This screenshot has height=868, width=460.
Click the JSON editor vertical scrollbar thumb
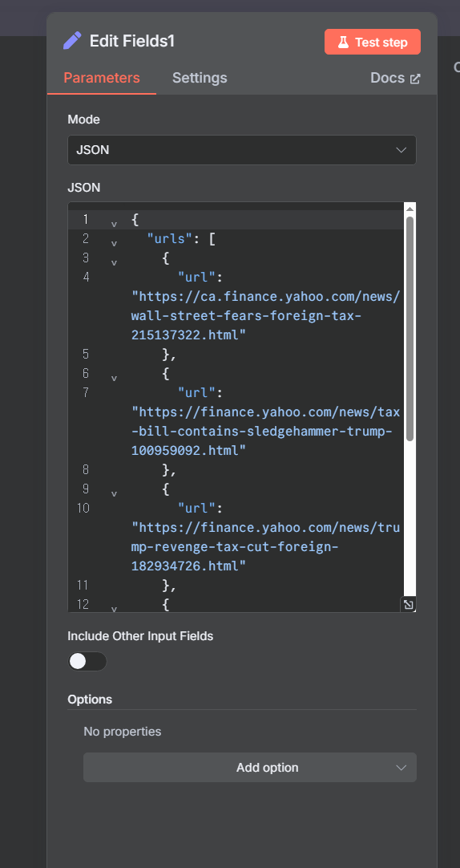coord(410,329)
